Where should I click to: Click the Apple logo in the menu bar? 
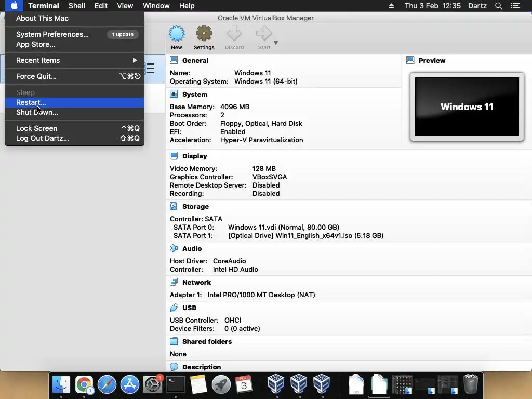click(14, 6)
